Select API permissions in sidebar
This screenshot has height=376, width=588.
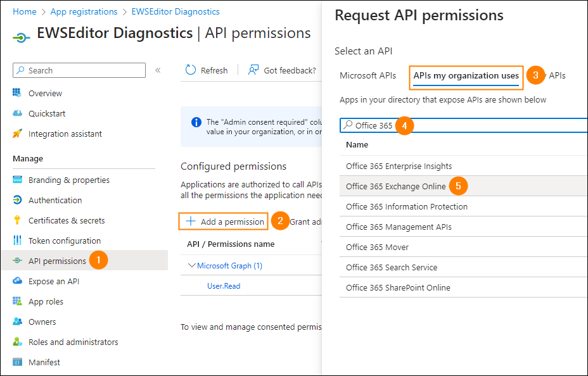point(84,260)
